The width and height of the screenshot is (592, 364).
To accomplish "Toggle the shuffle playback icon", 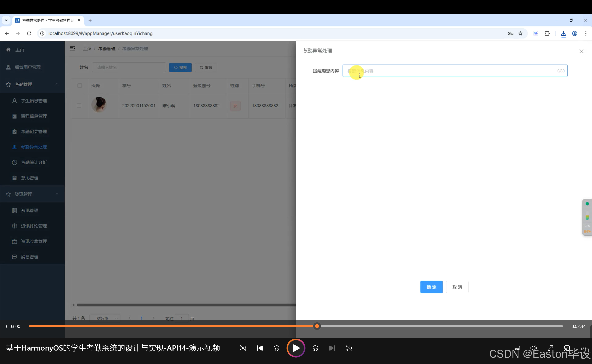I will tap(243, 348).
